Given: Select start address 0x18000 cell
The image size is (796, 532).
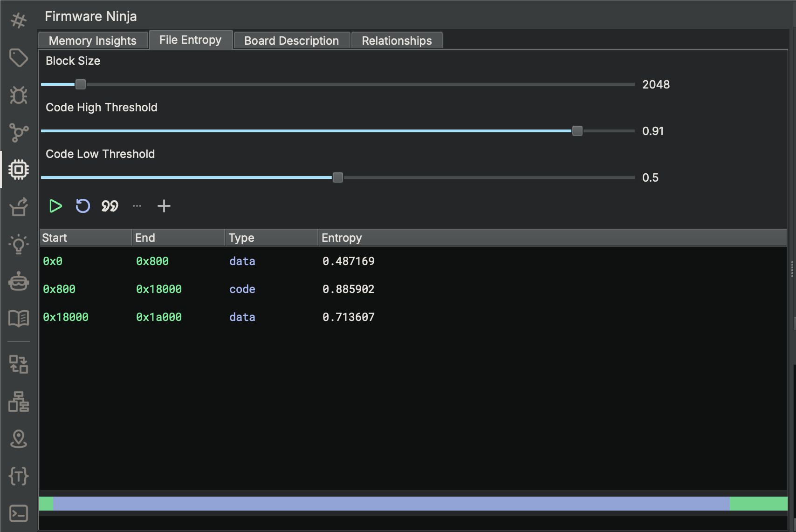Looking at the screenshot, I should tap(66, 317).
